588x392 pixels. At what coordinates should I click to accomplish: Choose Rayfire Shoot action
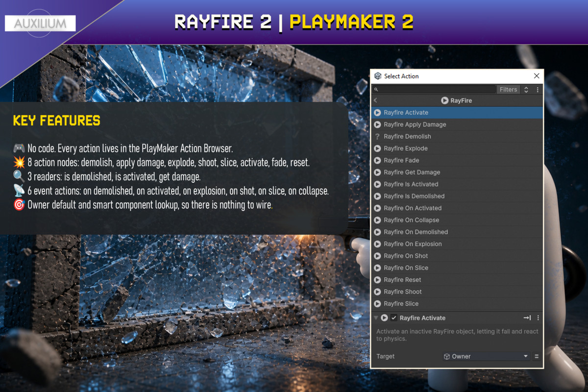[457, 292]
